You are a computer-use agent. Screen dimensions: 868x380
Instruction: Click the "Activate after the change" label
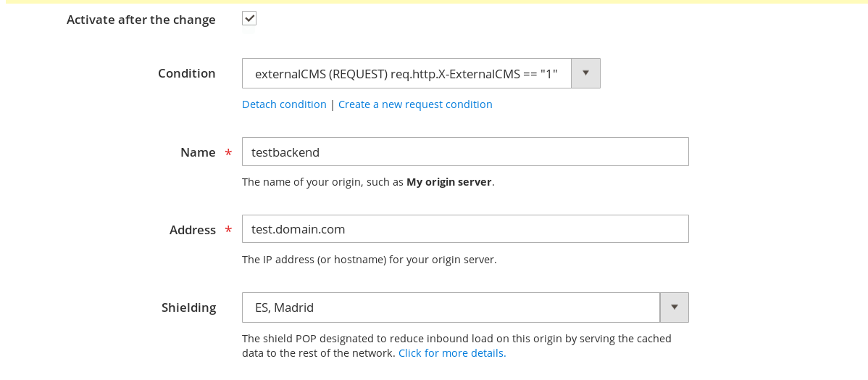[141, 20]
